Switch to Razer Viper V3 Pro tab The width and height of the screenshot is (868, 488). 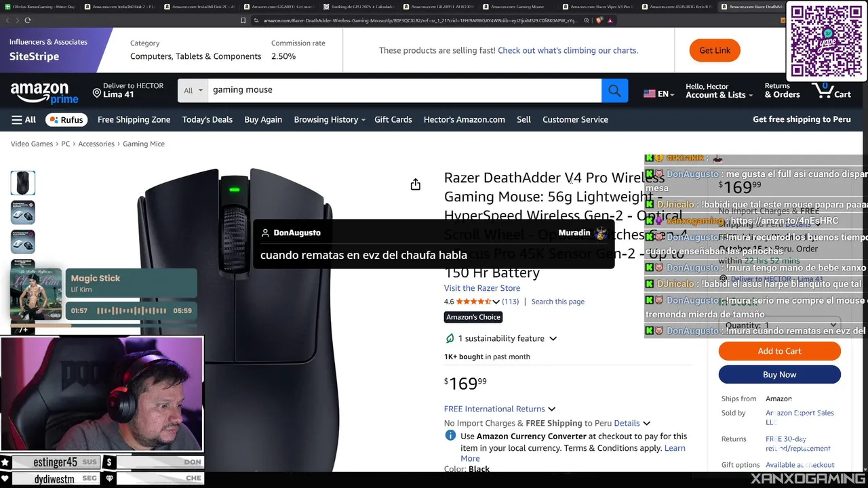pos(597,7)
